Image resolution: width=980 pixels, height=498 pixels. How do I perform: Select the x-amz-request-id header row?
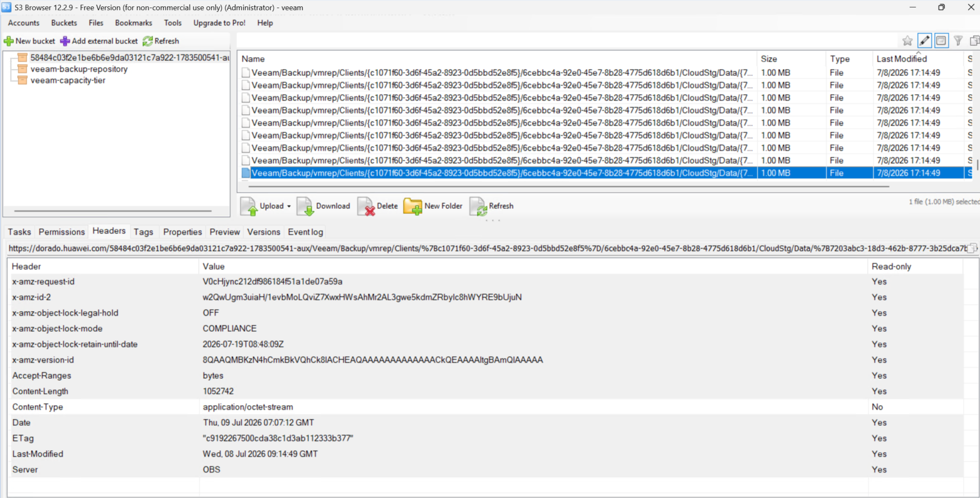486,282
